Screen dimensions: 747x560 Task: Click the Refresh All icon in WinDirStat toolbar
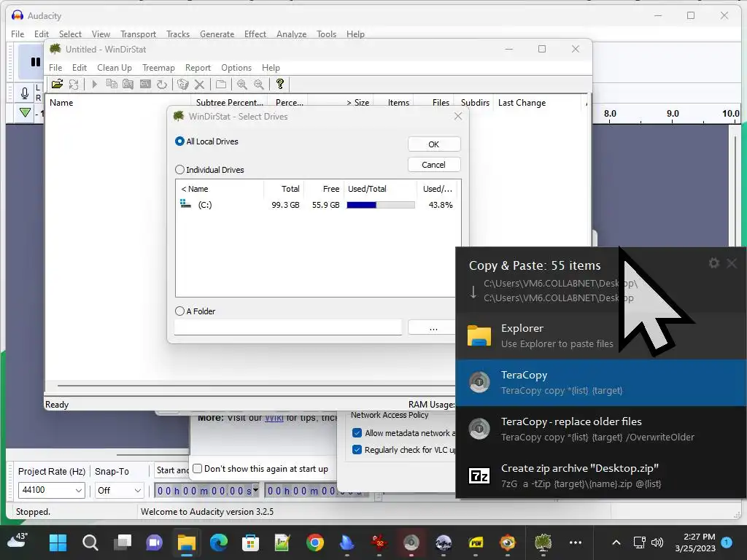pyautogui.click(x=74, y=85)
